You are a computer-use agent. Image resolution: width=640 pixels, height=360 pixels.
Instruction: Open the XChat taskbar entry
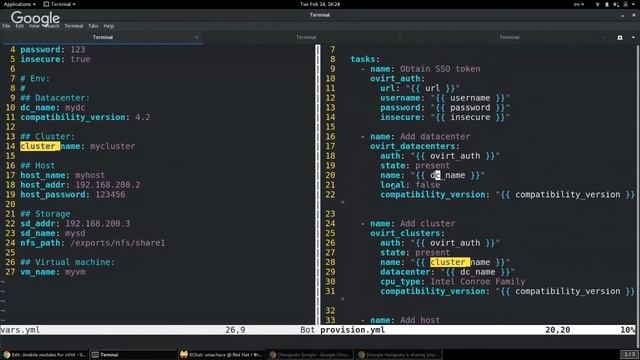tap(222, 355)
